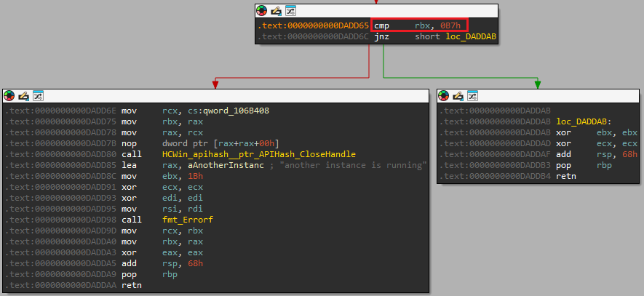
Task: Select the loc_DADDAB label in the right block
Action: 584,122
